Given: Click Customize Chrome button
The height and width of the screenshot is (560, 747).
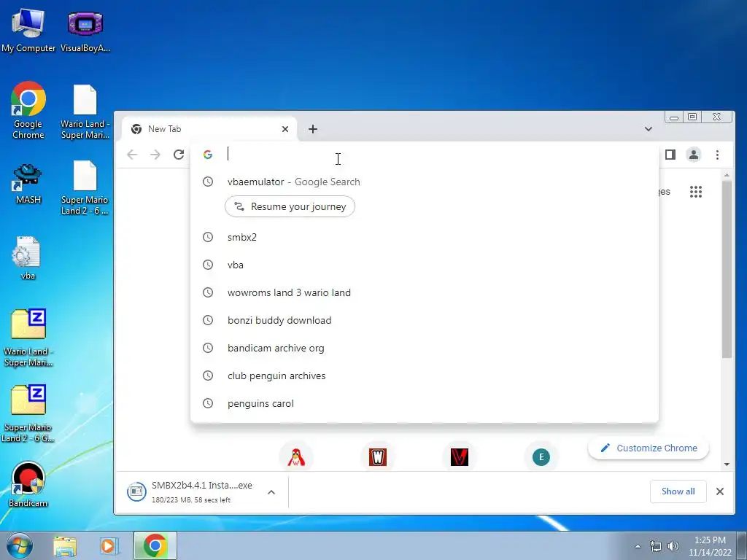Looking at the screenshot, I should pyautogui.click(x=649, y=448).
